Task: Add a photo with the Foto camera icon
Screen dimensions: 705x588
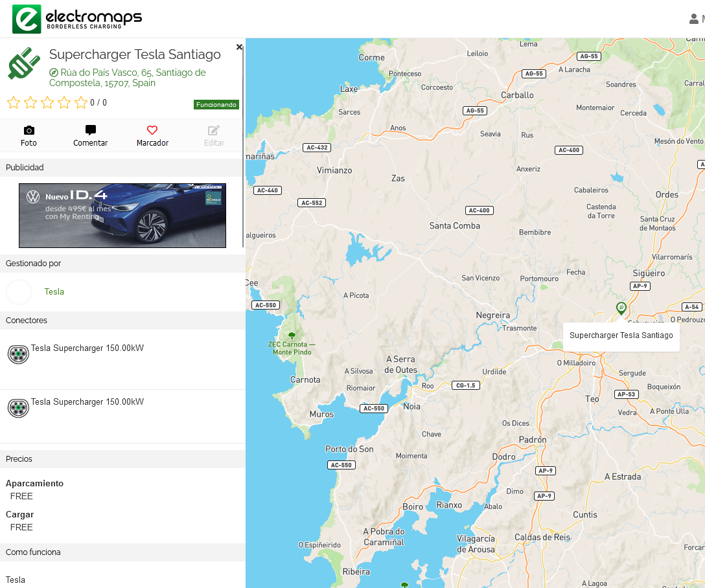Action: coord(29,130)
